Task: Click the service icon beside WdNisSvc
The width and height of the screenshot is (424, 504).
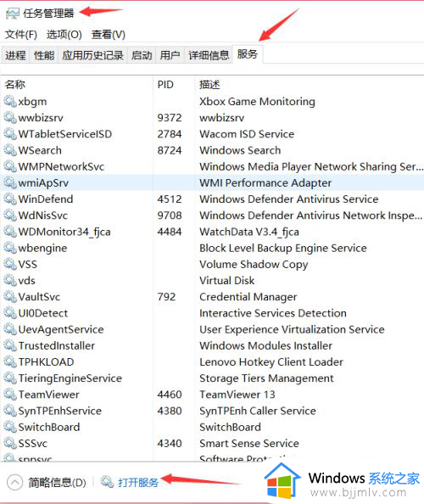Action: (x=10, y=216)
